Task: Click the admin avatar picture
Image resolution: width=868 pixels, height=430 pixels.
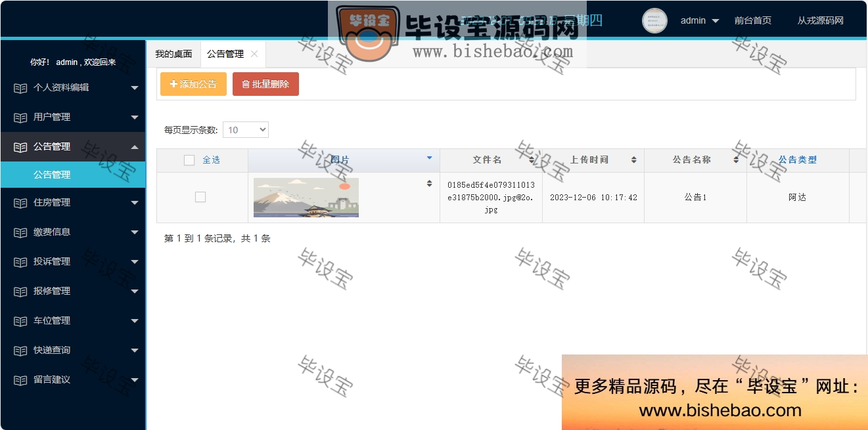Action: [654, 20]
